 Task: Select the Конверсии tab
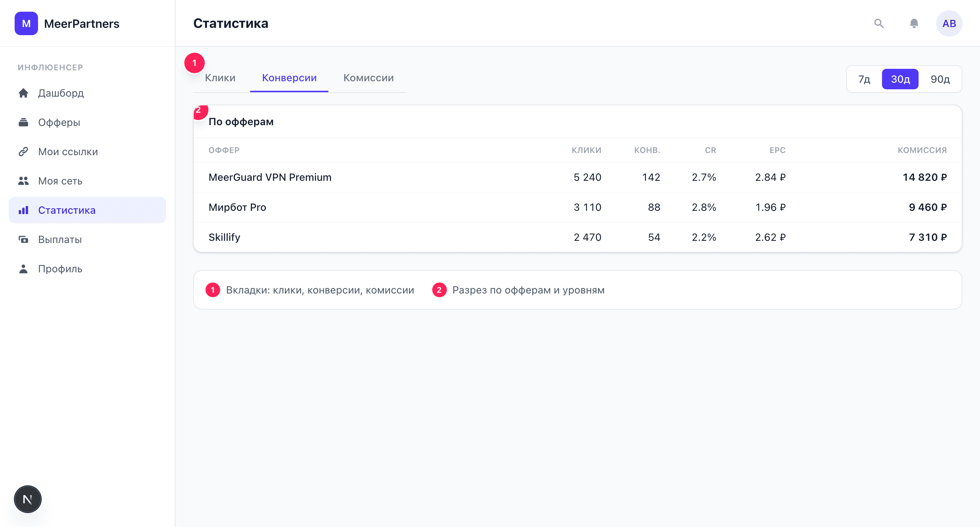(x=289, y=78)
